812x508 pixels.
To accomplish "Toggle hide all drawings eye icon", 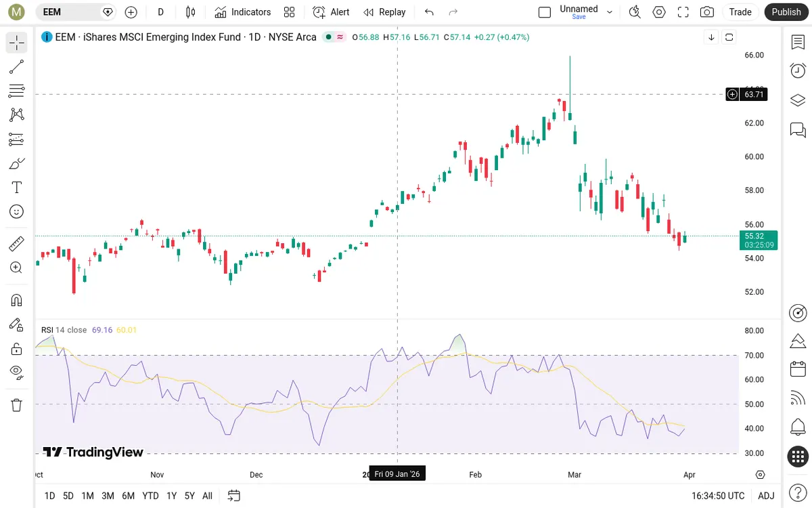I will tap(17, 372).
